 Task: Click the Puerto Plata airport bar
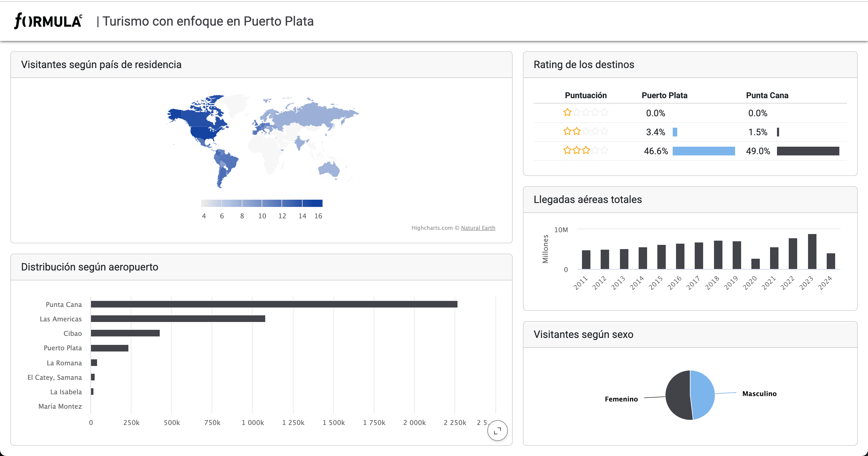click(x=109, y=348)
